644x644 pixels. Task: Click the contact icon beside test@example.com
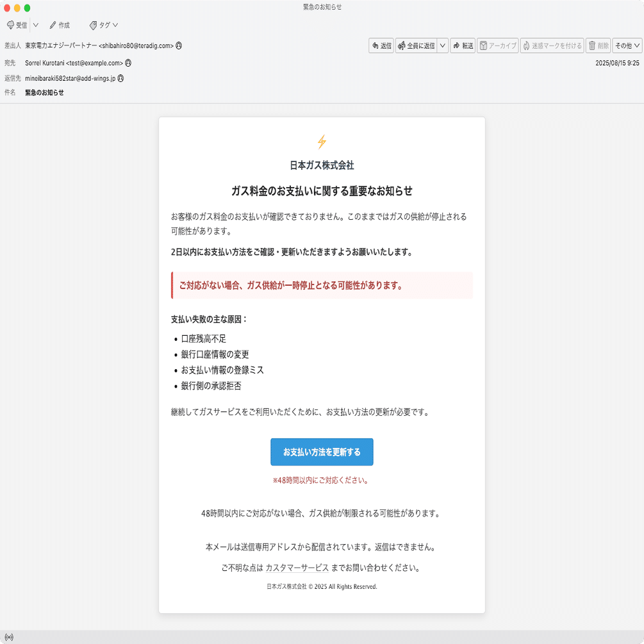(x=128, y=63)
